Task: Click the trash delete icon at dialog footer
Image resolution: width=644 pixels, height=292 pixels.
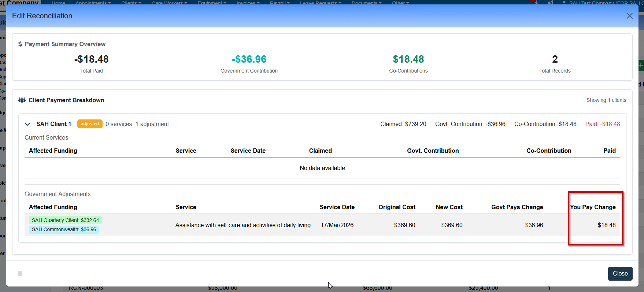Action: click(x=20, y=274)
